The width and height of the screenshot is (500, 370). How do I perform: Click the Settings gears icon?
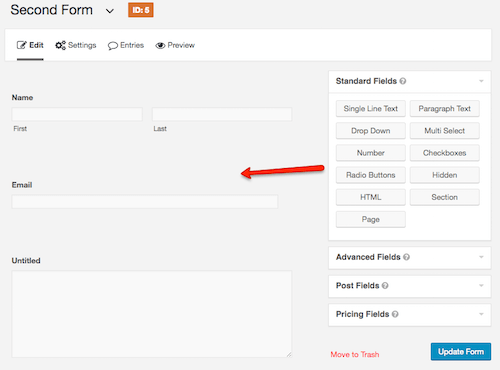[60, 45]
